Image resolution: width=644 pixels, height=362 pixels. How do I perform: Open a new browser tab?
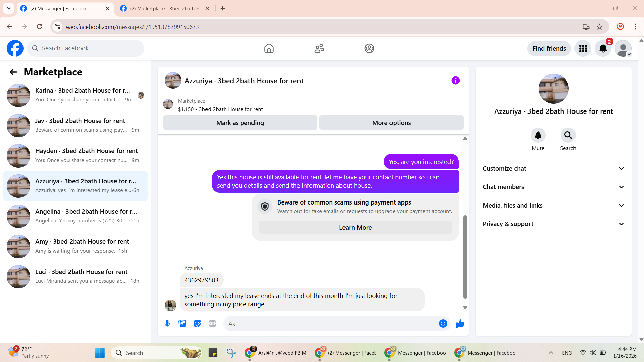point(223,9)
